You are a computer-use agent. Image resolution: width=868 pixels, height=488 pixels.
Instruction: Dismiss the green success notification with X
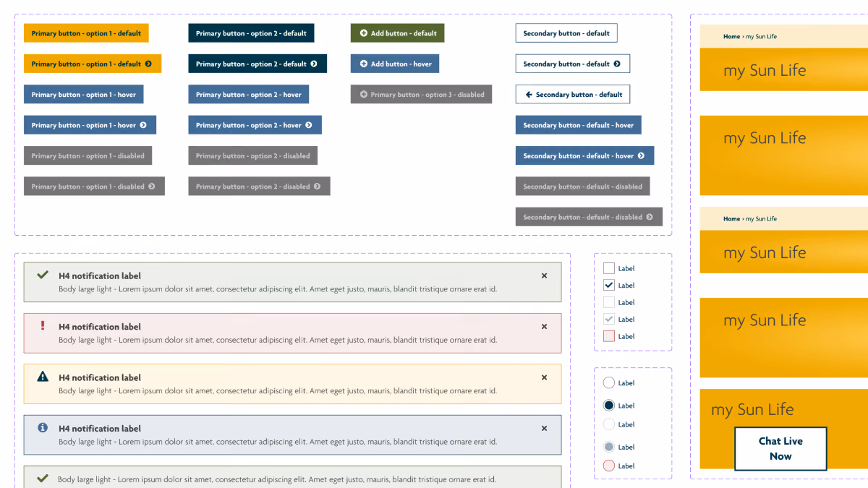tap(545, 275)
